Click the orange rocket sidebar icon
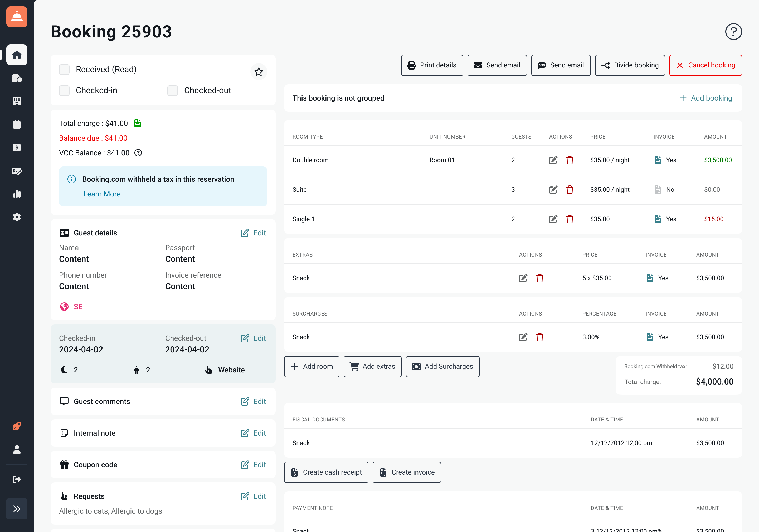The width and height of the screenshot is (759, 532). click(x=17, y=426)
